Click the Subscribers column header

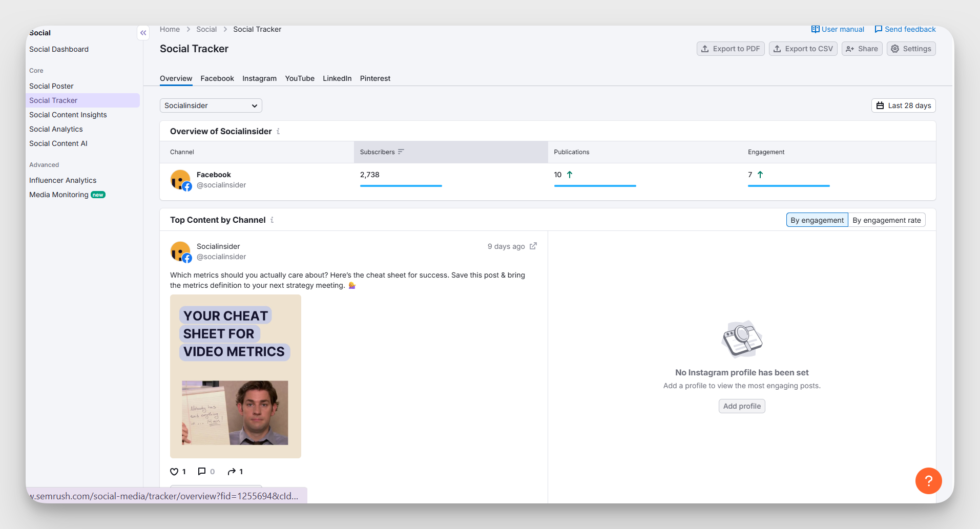coord(451,152)
